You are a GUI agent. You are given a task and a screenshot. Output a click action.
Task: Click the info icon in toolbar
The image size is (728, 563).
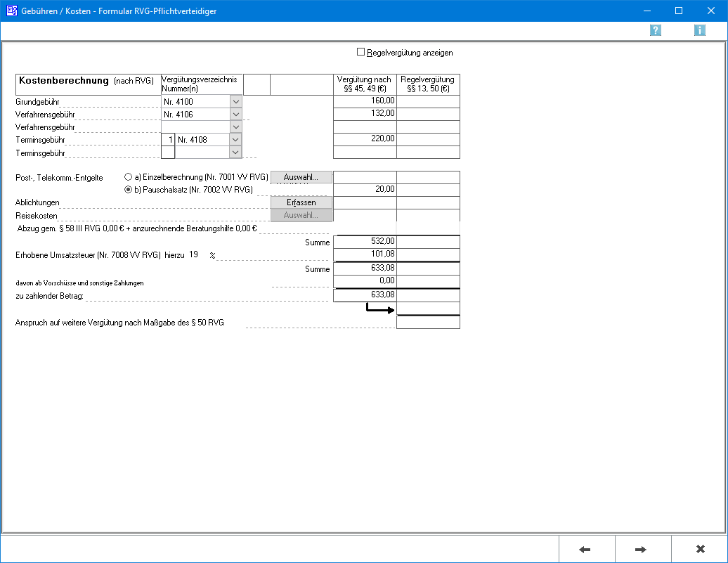[699, 30]
